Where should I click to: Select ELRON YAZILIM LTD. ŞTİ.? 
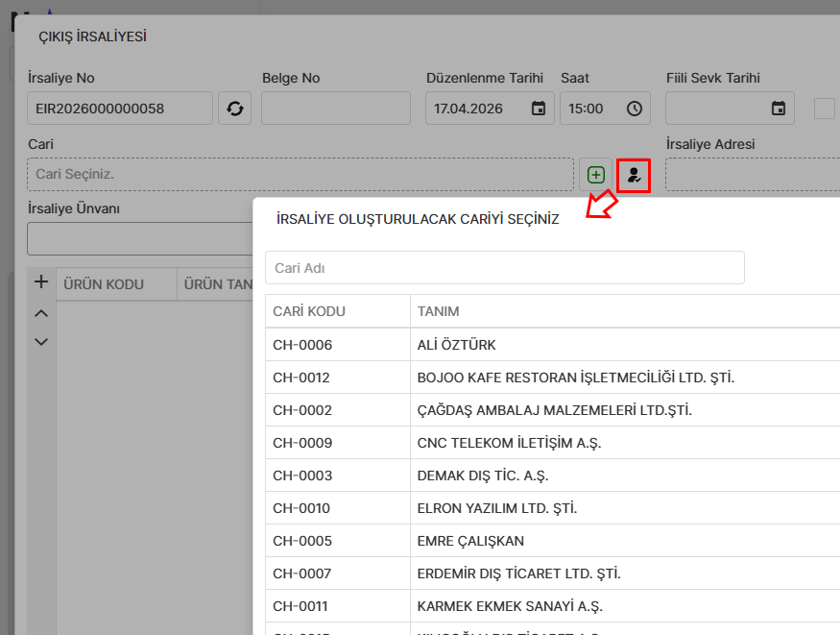click(552, 508)
